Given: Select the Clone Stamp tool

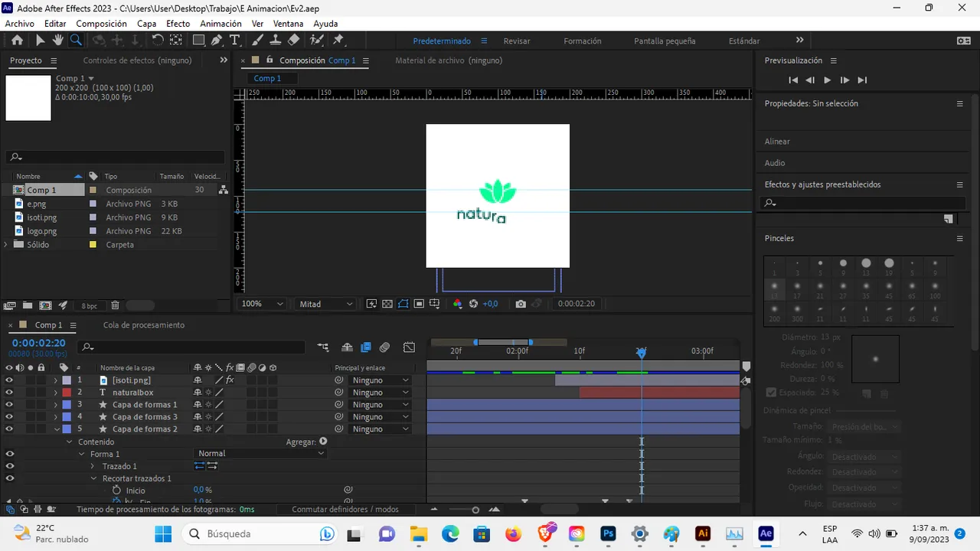Looking at the screenshot, I should coord(276,41).
